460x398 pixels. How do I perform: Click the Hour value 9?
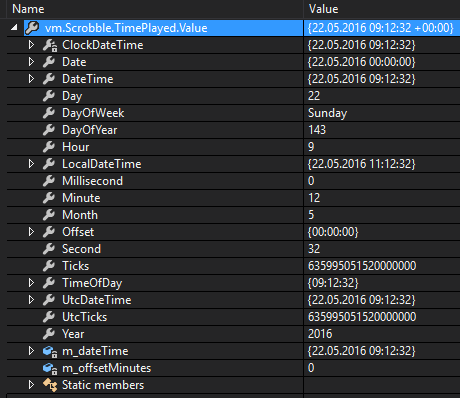(x=311, y=147)
